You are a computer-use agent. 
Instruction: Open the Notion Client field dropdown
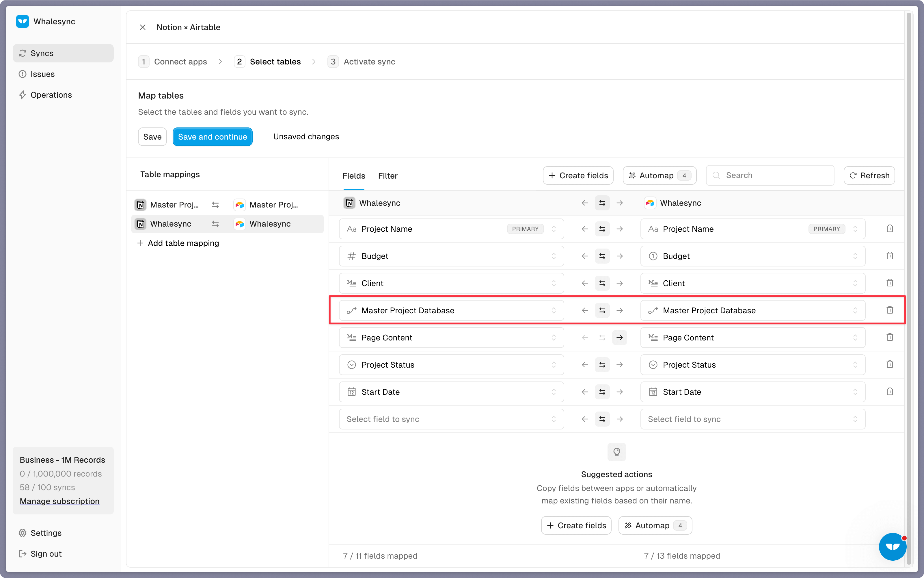tap(451, 283)
